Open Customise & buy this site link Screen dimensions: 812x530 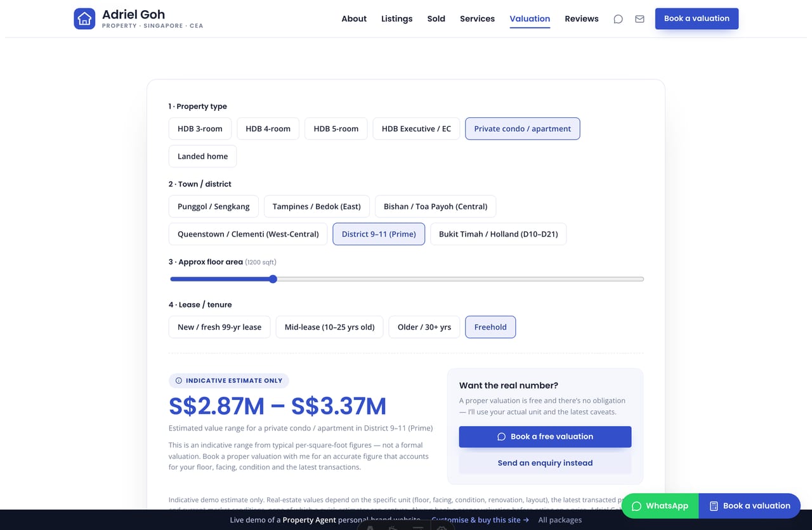pos(480,520)
